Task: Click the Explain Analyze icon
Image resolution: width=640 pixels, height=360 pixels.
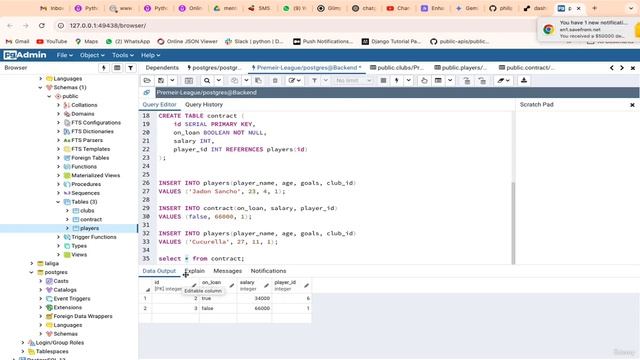Action: pos(438,80)
